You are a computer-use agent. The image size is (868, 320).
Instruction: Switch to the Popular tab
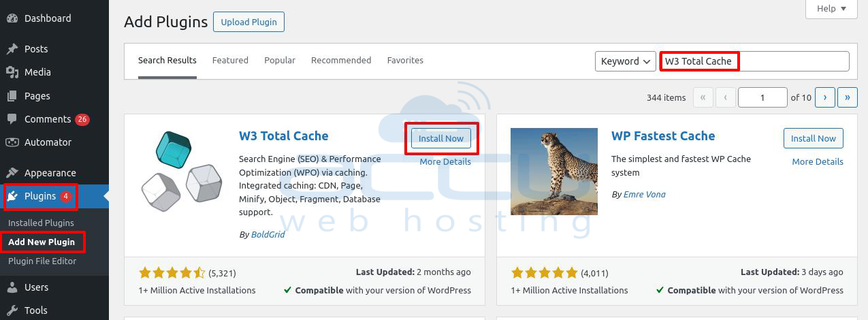point(280,61)
